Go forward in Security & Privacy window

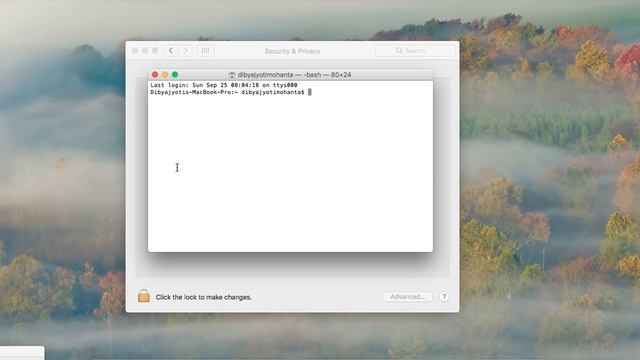click(185, 51)
